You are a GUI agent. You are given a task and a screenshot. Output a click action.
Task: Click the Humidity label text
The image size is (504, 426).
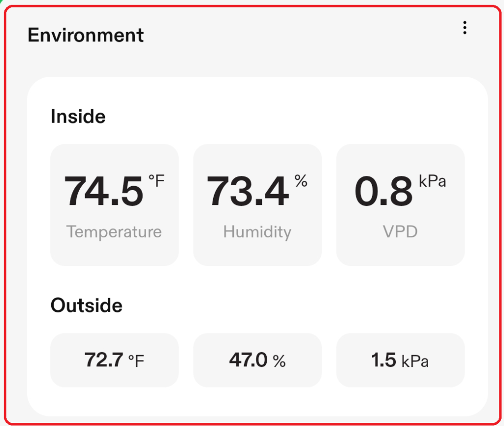click(x=257, y=232)
